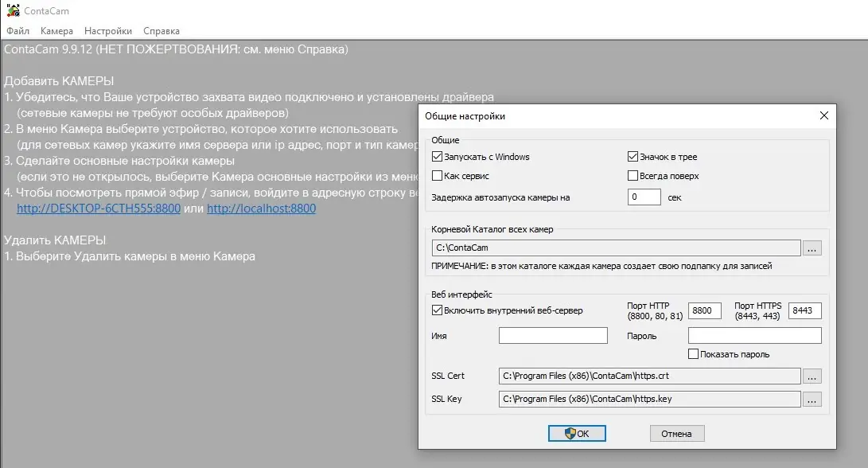The image size is (868, 468).
Task: Enable Показать пароль checkbox
Action: 691,353
